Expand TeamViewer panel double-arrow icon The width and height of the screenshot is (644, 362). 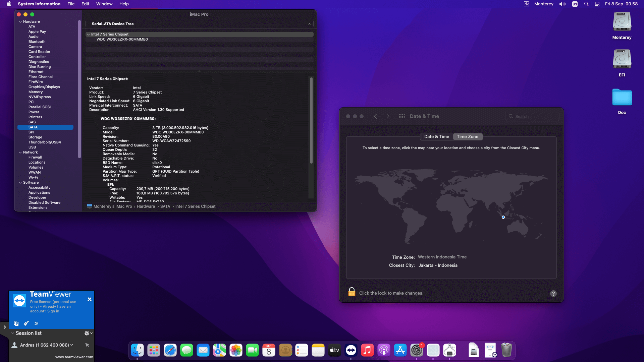point(36,323)
